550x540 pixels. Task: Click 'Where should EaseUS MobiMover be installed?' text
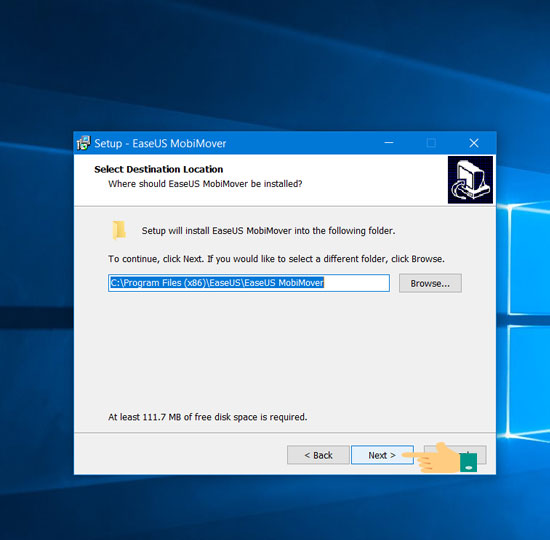[205, 184]
